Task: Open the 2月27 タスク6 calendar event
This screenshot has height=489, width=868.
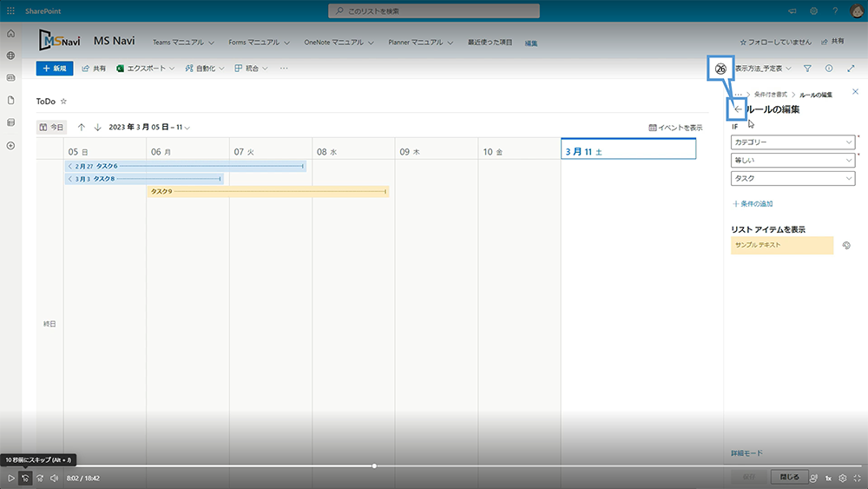Action: (186, 166)
